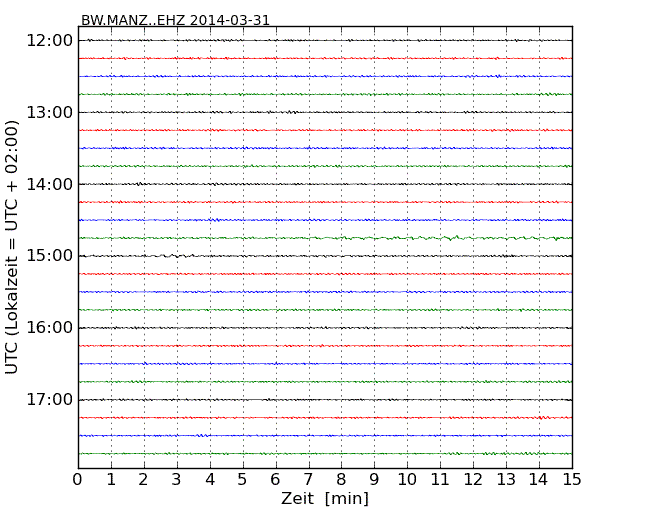Viewport: 650px width, 520px height.
Task: Click the 16:00 time label
Action: pyautogui.click(x=50, y=328)
